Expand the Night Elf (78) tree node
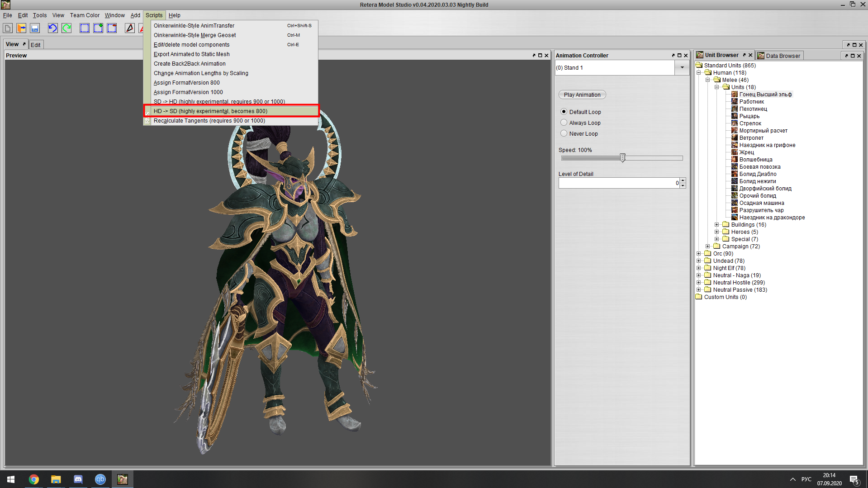Viewport: 868px width, 488px height. pyautogui.click(x=699, y=268)
